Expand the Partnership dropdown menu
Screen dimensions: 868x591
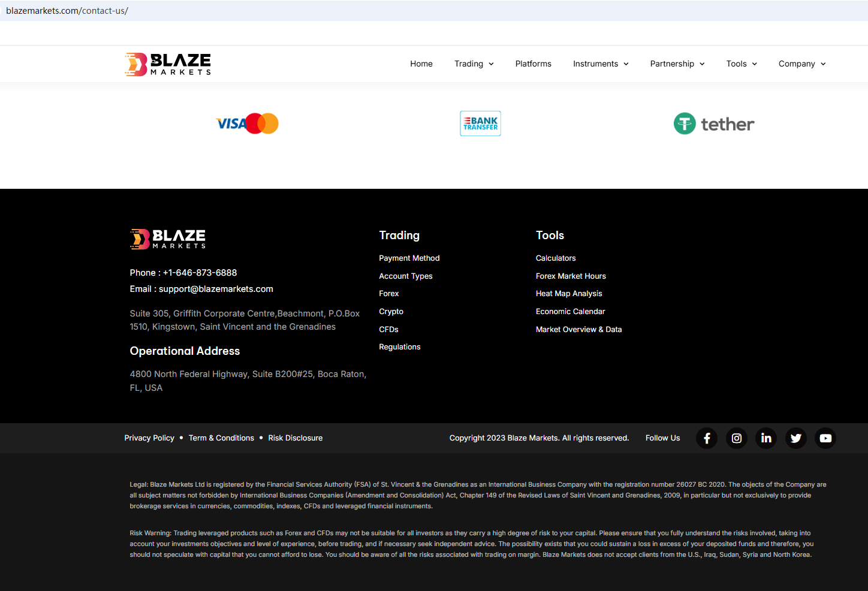pos(677,64)
